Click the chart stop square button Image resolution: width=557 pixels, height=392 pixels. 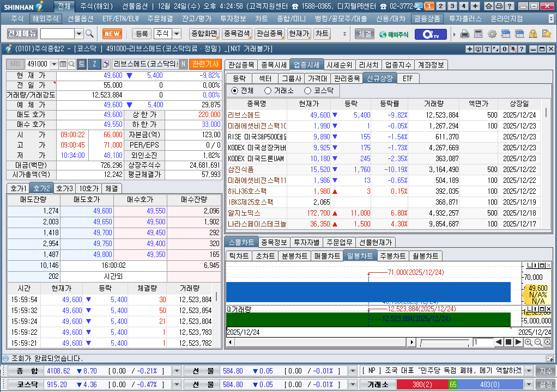point(508,342)
